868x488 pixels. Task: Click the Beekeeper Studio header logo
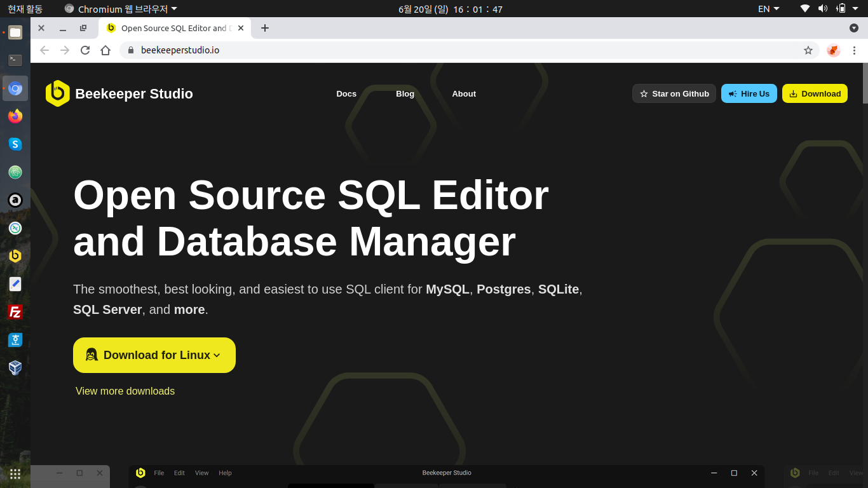click(x=119, y=93)
